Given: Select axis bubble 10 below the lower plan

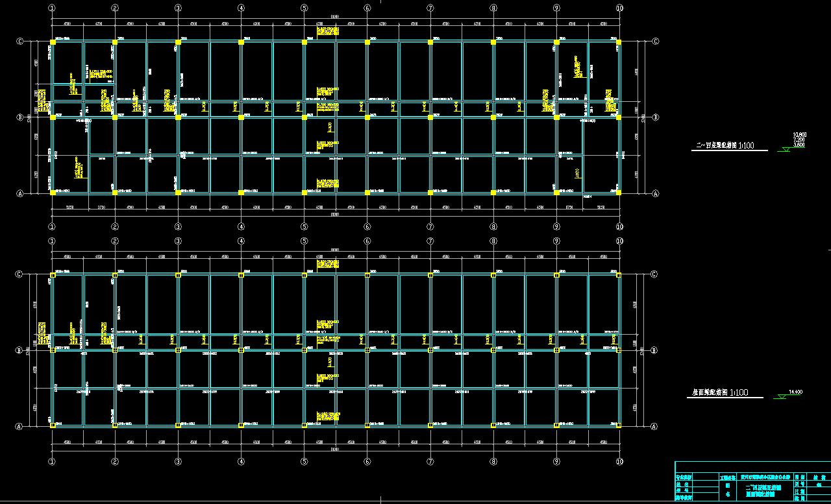Looking at the screenshot, I should [619, 461].
